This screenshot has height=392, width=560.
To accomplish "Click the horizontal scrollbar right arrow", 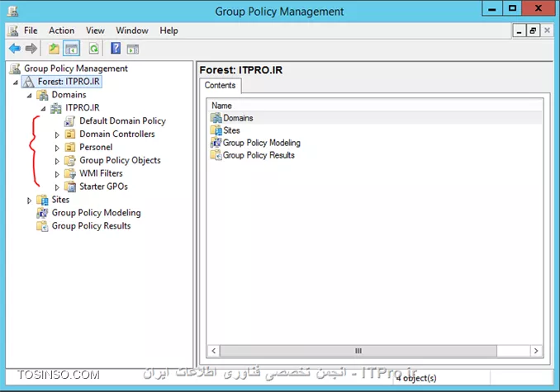I will coord(536,351).
